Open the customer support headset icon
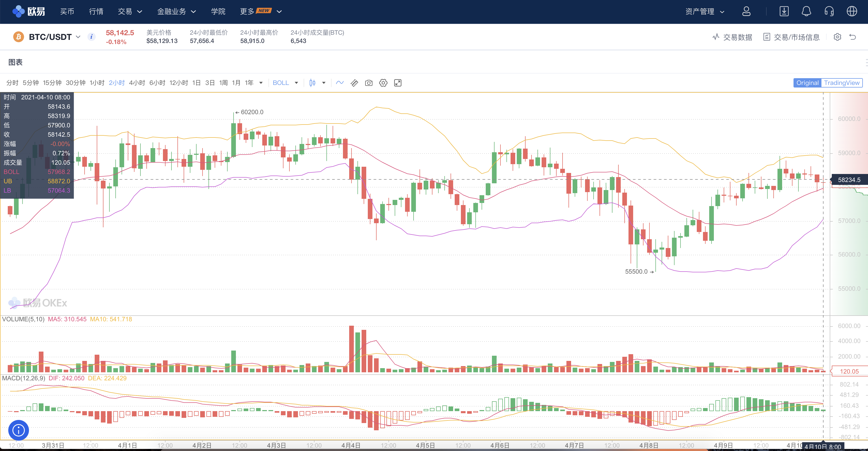This screenshot has height=451, width=868. point(829,11)
